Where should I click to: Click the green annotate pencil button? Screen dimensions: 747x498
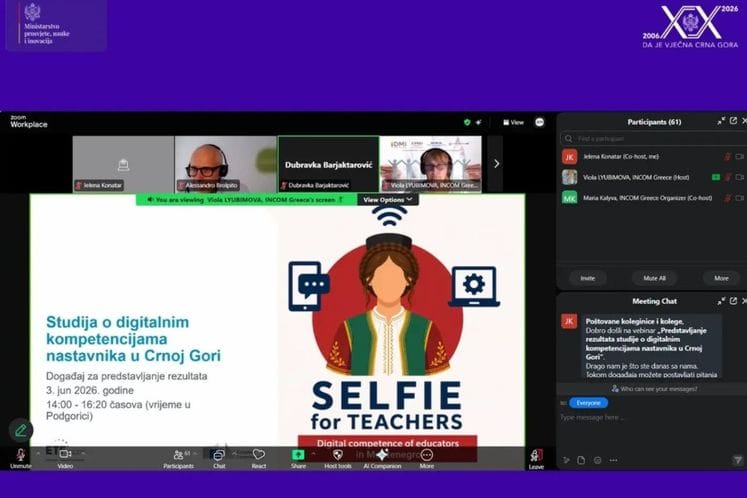[20, 431]
